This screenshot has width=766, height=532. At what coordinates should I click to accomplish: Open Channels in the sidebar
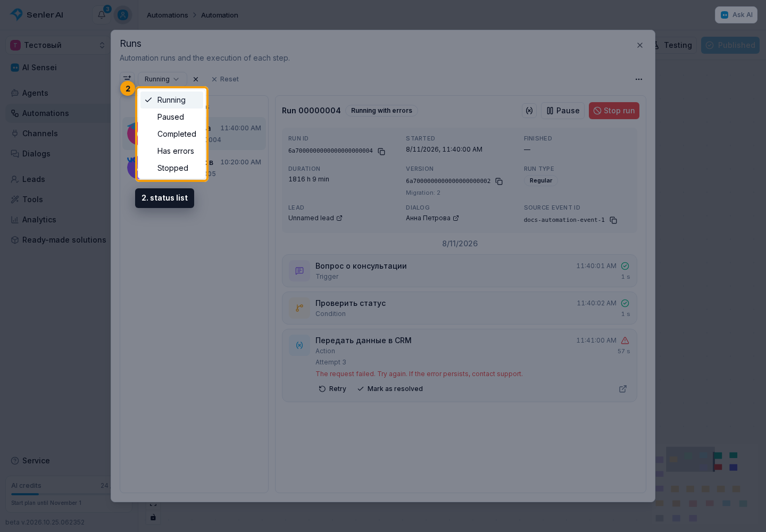[58, 134]
